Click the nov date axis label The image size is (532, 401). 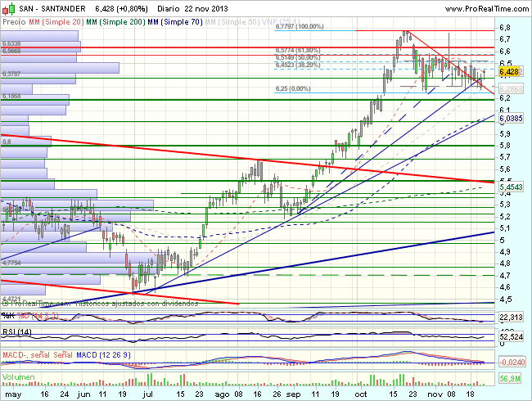[x=435, y=394]
